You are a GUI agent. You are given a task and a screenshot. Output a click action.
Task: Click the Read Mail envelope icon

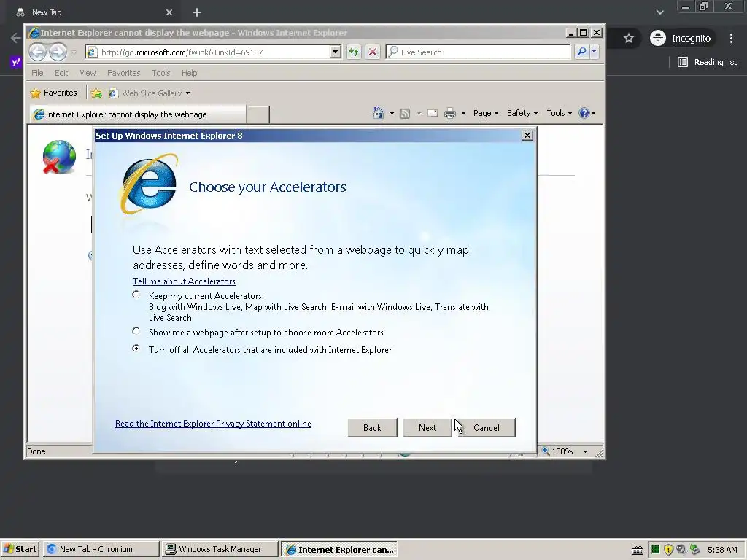point(433,113)
